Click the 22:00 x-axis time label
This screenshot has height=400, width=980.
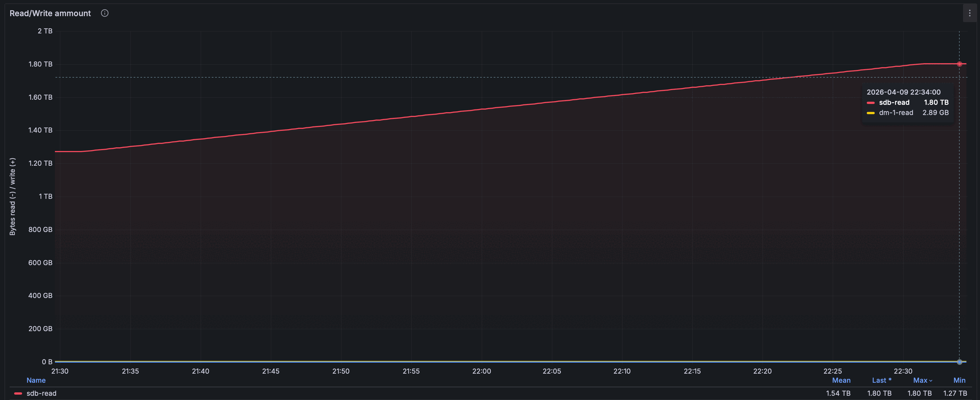481,371
